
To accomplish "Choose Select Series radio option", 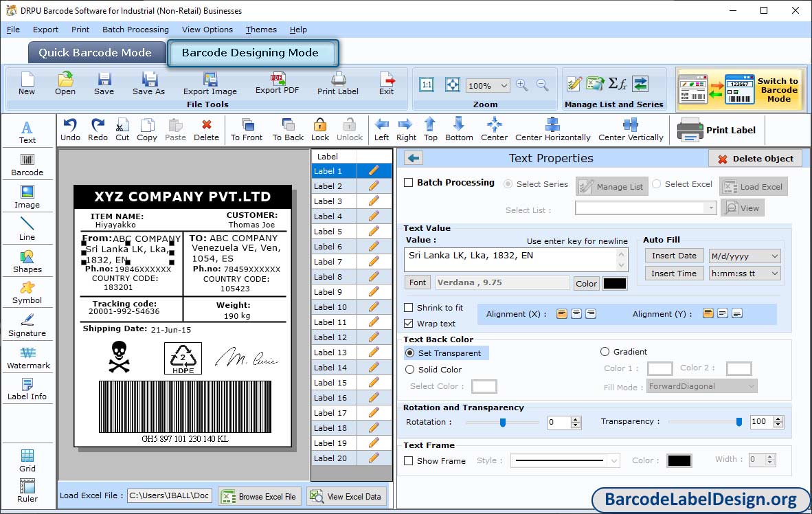I will coord(508,184).
